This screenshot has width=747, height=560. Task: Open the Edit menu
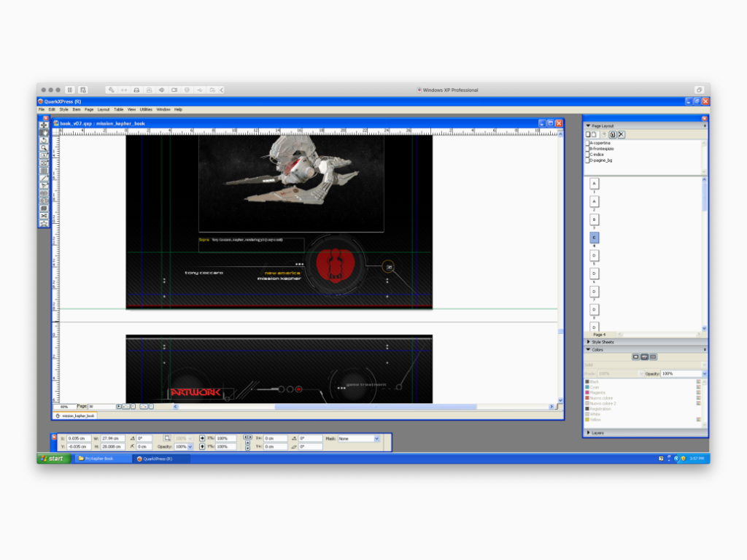[52, 109]
